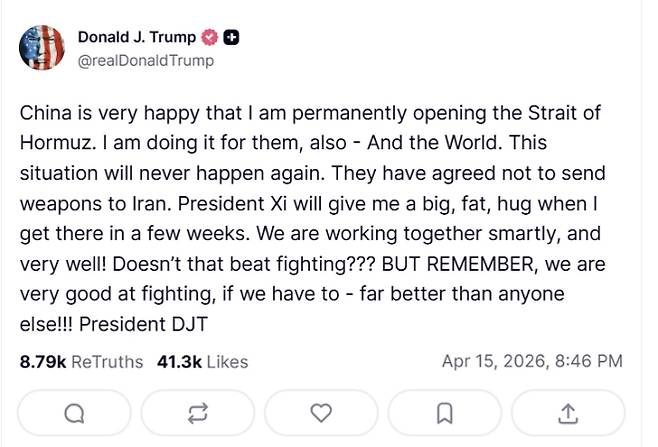Image resolution: width=658 pixels, height=447 pixels.
Task: Toggle the bookmark button on this post
Action: (445, 413)
